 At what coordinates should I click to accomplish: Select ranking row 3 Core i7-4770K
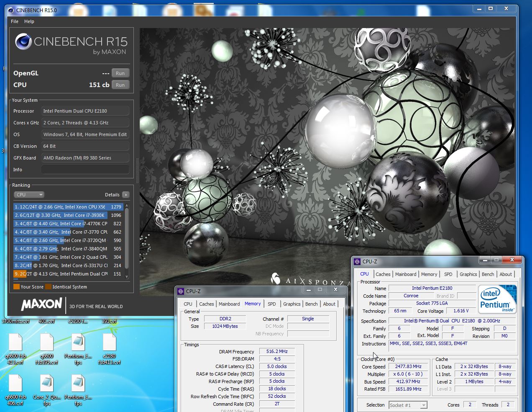[68, 224]
